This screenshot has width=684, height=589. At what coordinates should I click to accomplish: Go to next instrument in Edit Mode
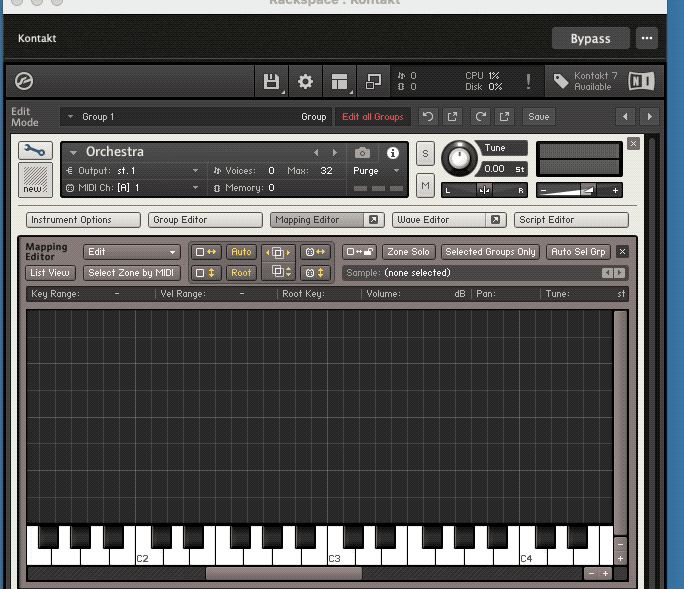tap(650, 116)
